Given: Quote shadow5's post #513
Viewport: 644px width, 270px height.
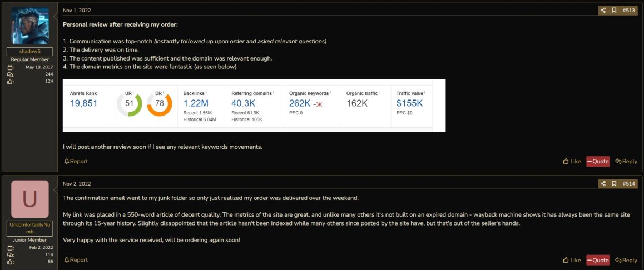Looking at the screenshot, I should [598, 161].
